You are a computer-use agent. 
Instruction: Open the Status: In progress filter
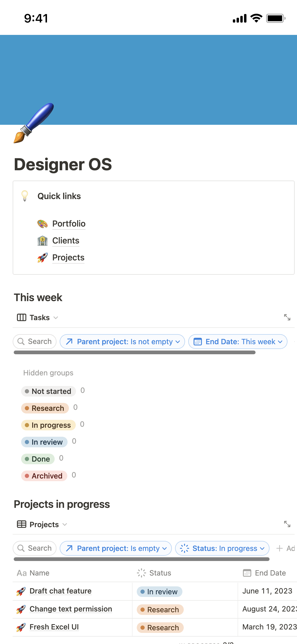tap(222, 548)
